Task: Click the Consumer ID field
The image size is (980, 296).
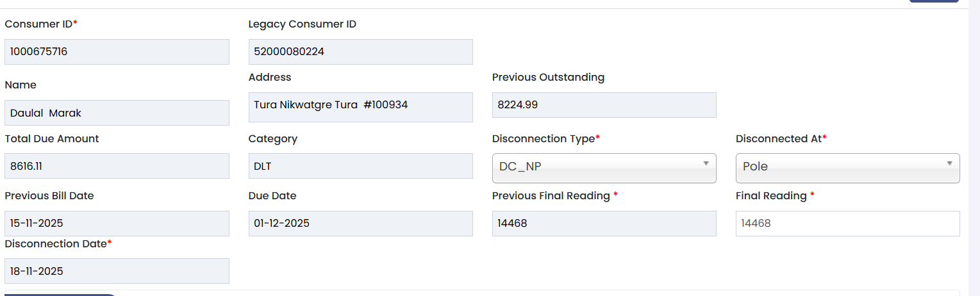Action: click(x=117, y=52)
